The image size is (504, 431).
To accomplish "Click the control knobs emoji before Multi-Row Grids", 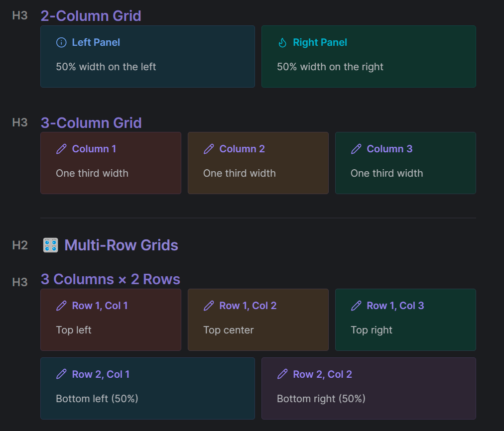I will click(x=50, y=245).
